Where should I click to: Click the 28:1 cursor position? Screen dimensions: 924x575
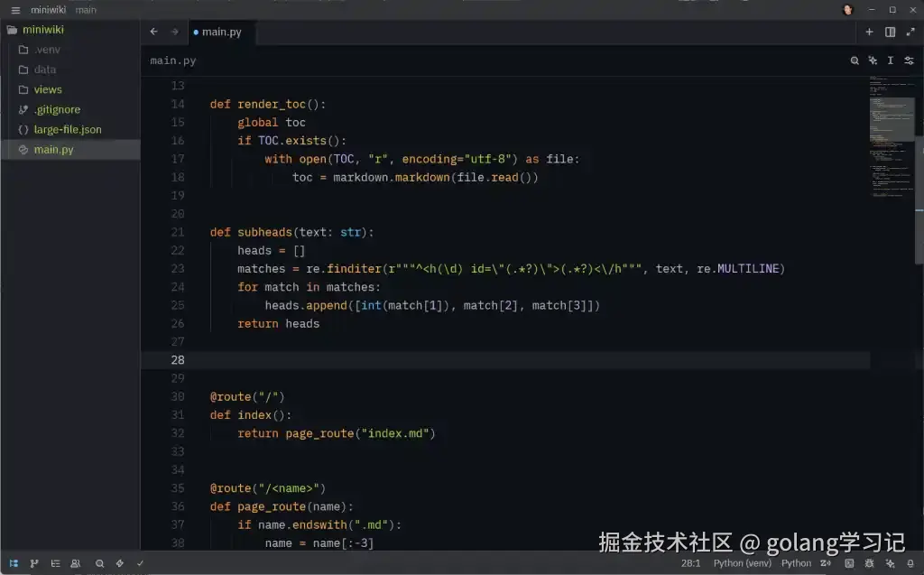690,563
